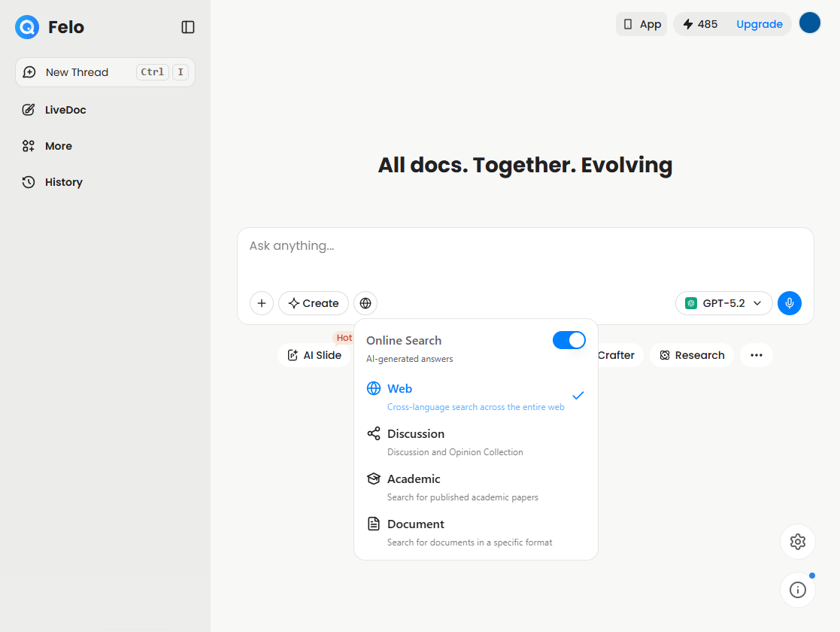
Task: Open the LiveDoc section
Action: point(64,109)
